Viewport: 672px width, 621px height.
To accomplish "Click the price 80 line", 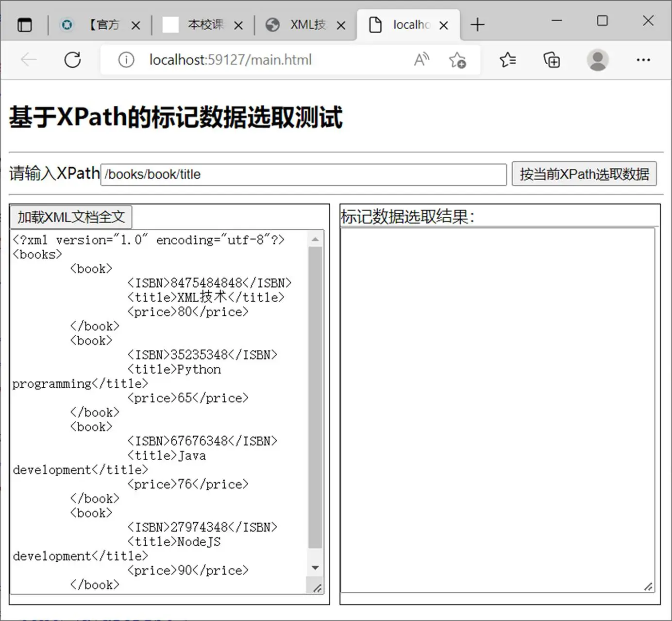I will [x=188, y=311].
